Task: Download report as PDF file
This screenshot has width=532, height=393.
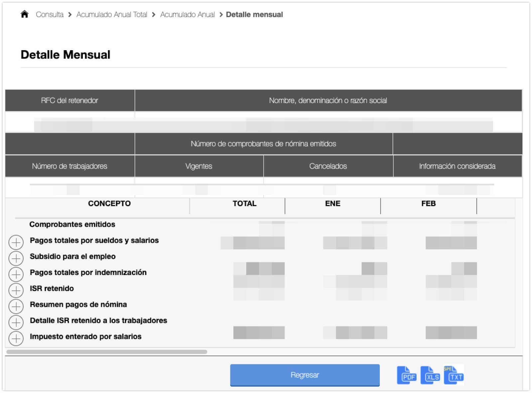Action: click(406, 375)
